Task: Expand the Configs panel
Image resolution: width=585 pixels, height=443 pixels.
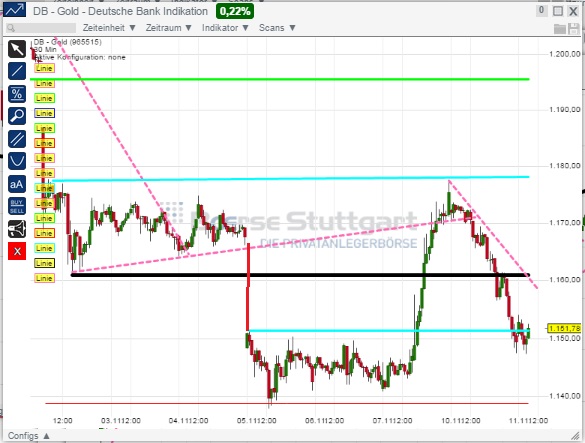Action: pos(29,436)
